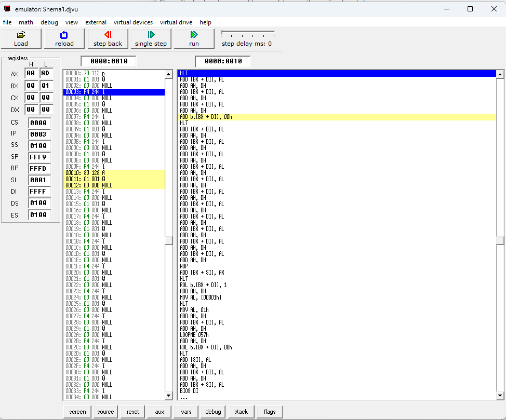
Task: Click the aux button
Action: [x=159, y=412]
